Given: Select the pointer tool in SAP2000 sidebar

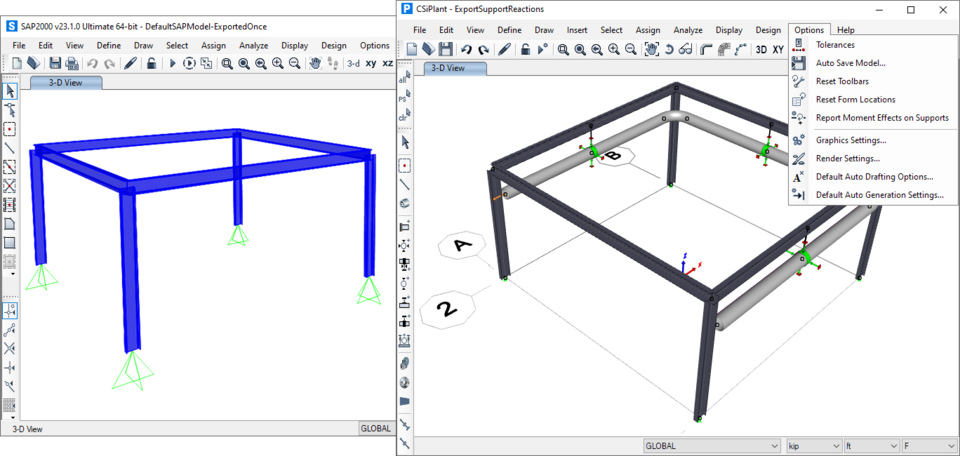Looking at the screenshot, I should (x=10, y=92).
